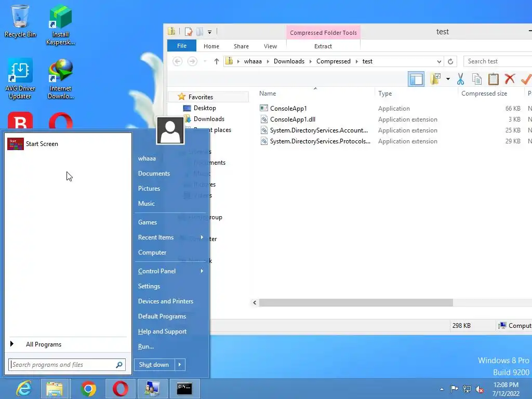
Task: Click the Shut down button
Action: (x=154, y=365)
